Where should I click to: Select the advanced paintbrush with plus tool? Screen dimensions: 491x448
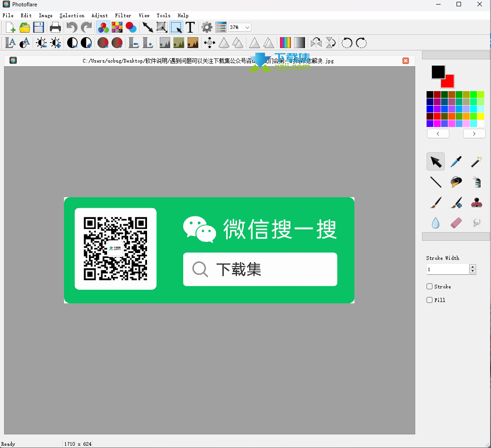456,202
